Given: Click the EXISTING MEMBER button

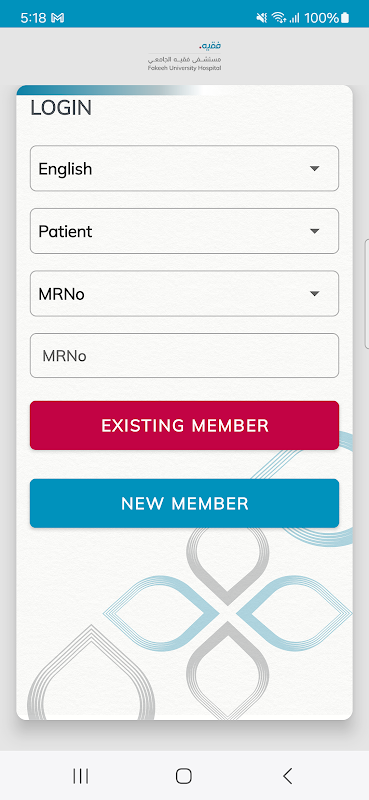Looking at the screenshot, I should click(184, 426).
